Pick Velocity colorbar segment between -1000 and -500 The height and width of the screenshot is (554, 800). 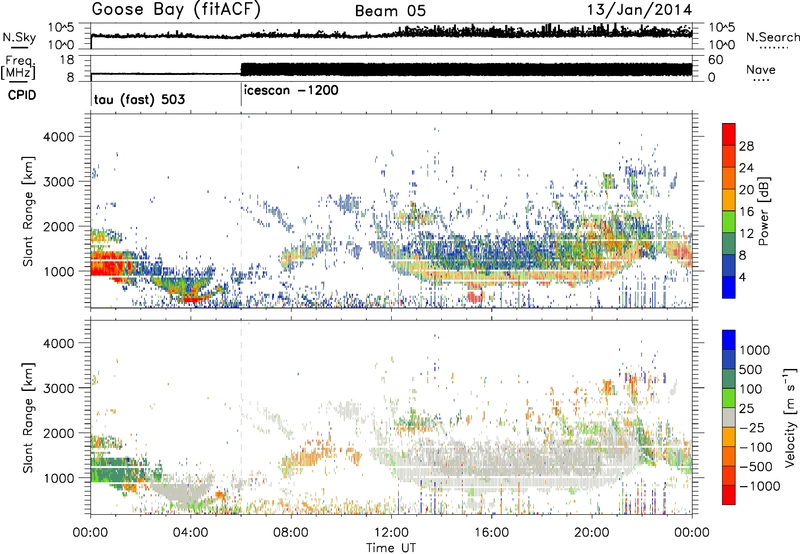click(x=729, y=475)
